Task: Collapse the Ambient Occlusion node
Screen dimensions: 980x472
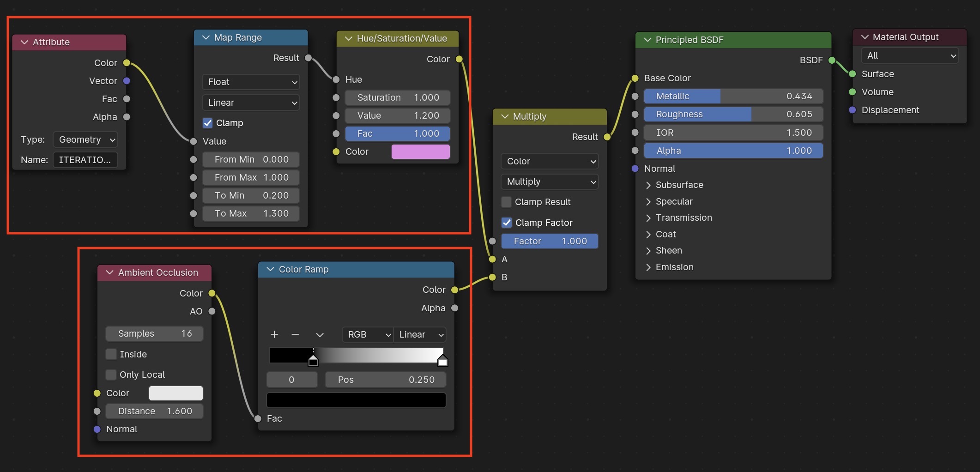Action: pos(110,272)
